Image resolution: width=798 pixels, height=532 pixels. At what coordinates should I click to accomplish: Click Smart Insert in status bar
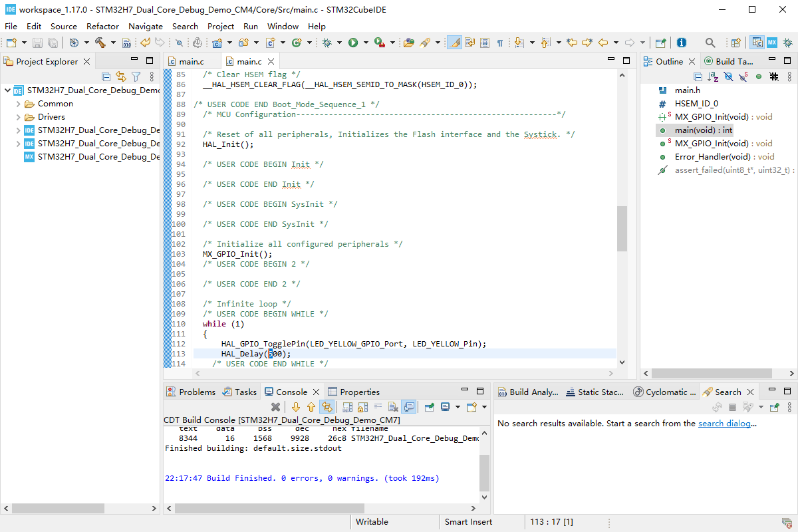[469, 522]
